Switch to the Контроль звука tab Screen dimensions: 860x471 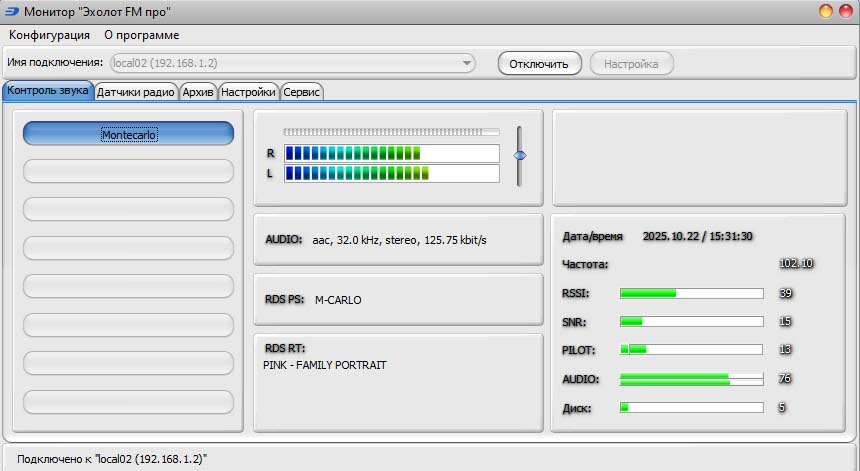tap(48, 91)
